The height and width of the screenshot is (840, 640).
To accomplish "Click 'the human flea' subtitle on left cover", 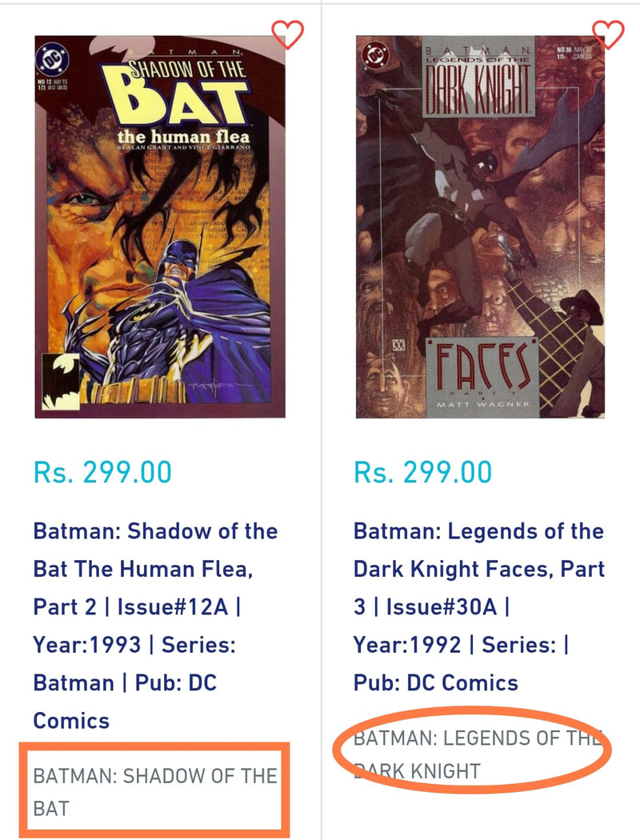I will click(184, 136).
